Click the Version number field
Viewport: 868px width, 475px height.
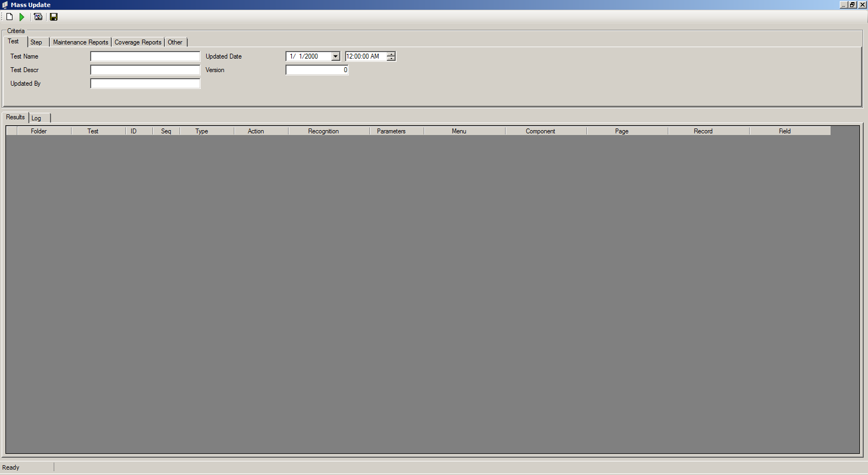click(317, 70)
